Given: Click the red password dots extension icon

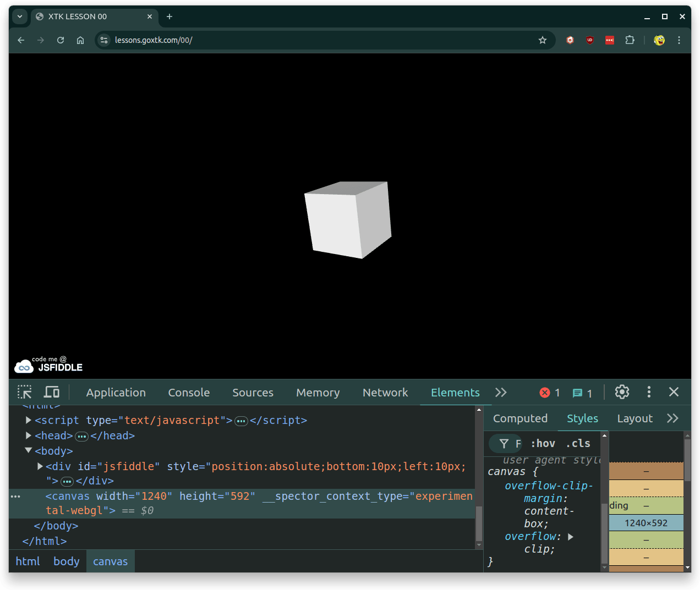Looking at the screenshot, I should pyautogui.click(x=610, y=40).
